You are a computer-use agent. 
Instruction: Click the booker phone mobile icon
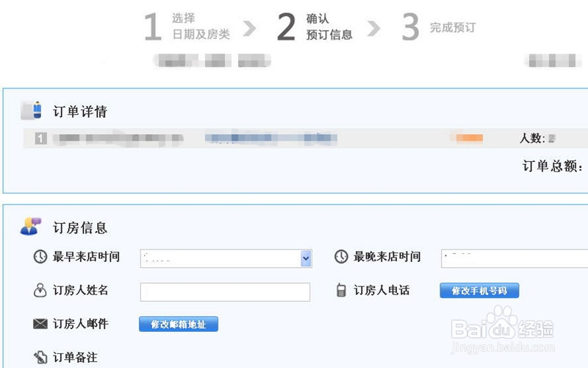click(x=341, y=291)
